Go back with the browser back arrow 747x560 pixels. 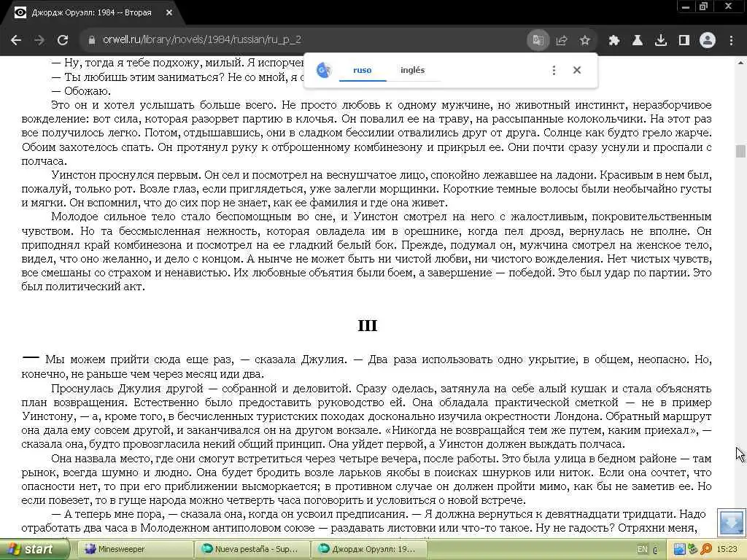(16, 40)
